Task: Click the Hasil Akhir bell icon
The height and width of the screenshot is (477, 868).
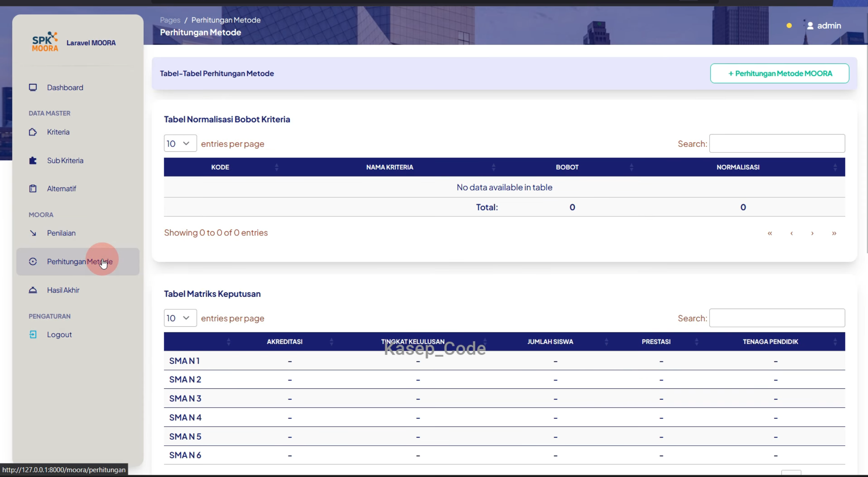Action: [33, 290]
